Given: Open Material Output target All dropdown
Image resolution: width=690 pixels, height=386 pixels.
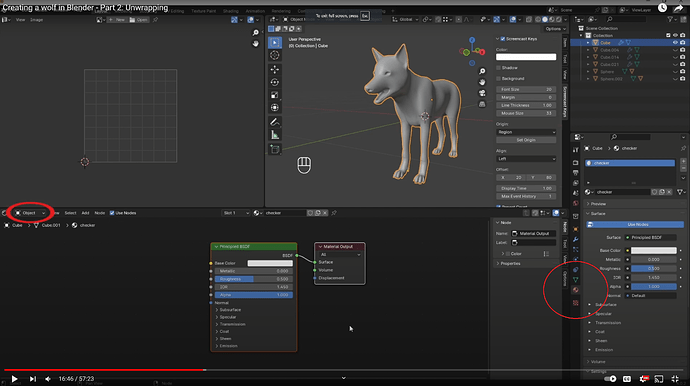Looking at the screenshot, I should (x=341, y=255).
